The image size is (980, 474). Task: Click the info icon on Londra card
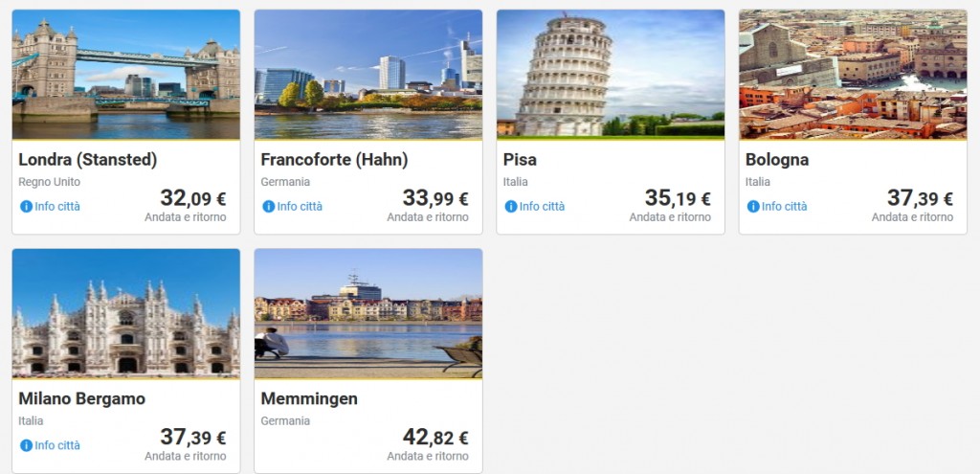(26, 207)
